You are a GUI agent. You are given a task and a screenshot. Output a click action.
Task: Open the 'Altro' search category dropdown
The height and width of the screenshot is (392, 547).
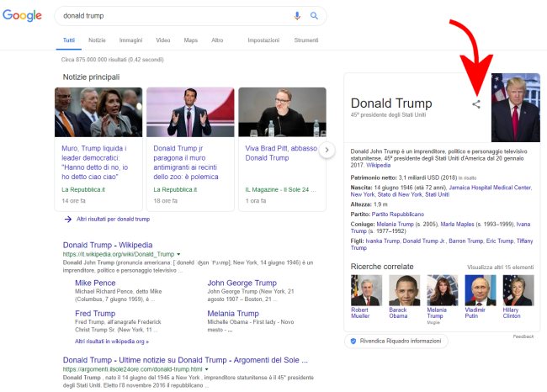coord(217,40)
